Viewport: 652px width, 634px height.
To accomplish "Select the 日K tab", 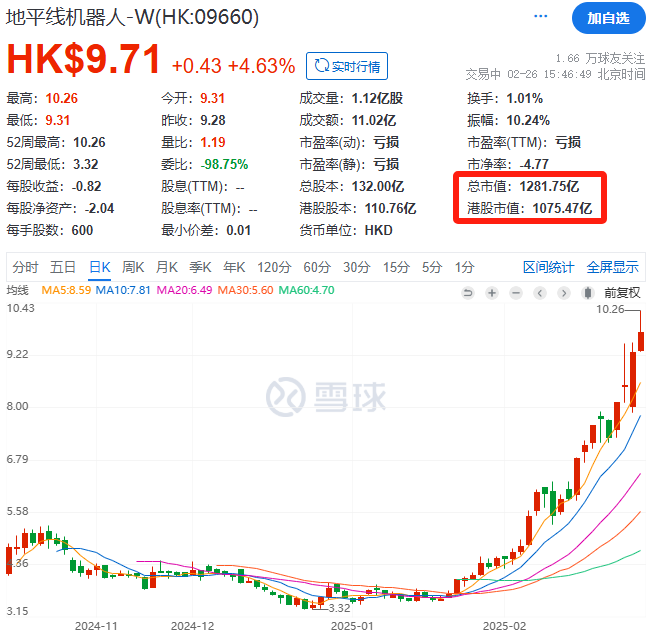I will point(100,267).
